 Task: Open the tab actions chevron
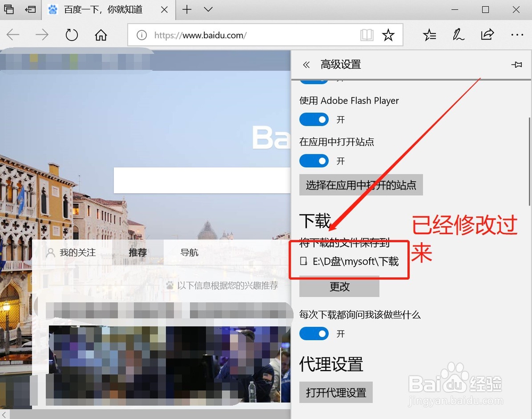pos(207,10)
